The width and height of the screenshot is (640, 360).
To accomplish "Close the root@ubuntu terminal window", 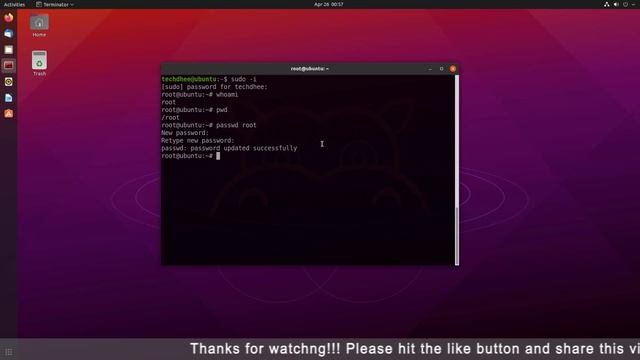I will click(453, 69).
